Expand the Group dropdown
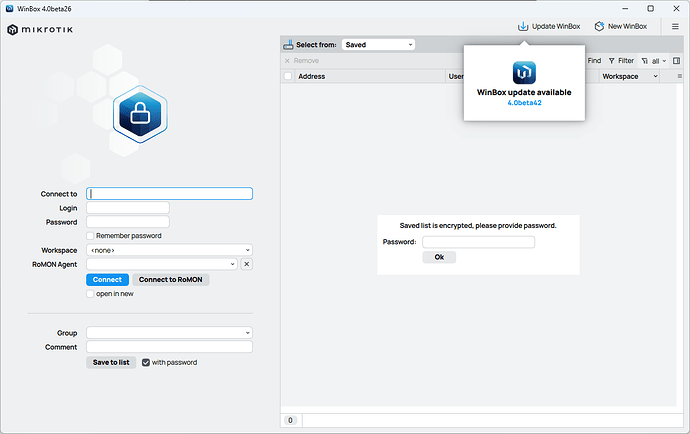Screen dimensions: 690x434 (x=169, y=333)
